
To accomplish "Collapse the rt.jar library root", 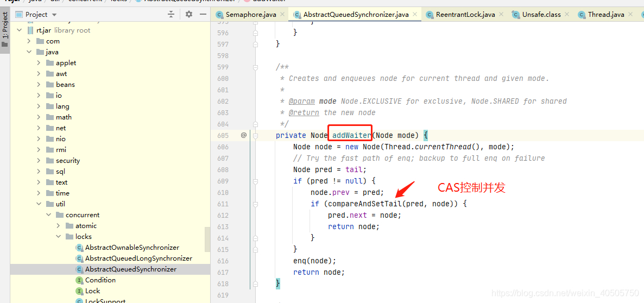I will pyautogui.click(x=19, y=30).
